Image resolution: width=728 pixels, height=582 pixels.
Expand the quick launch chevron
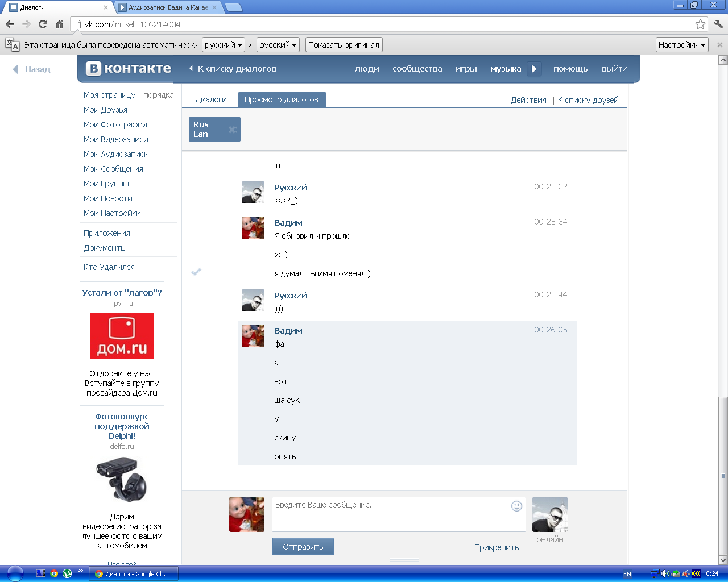click(80, 571)
